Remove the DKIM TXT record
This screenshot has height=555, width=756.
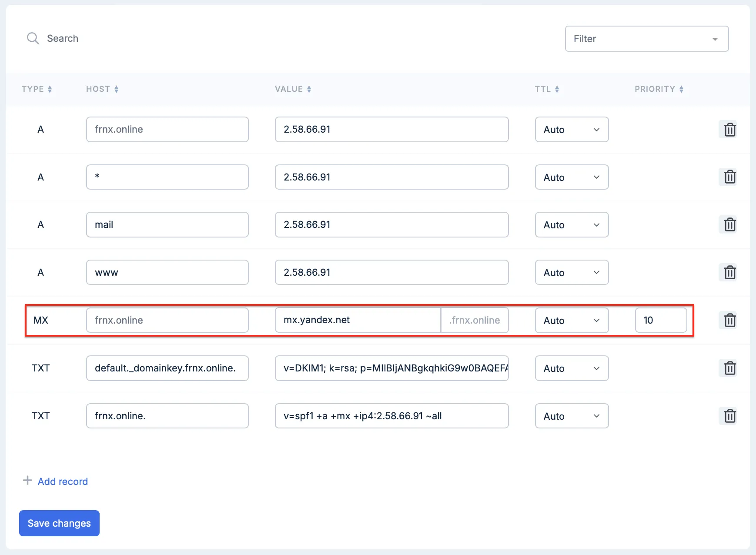pyautogui.click(x=729, y=368)
